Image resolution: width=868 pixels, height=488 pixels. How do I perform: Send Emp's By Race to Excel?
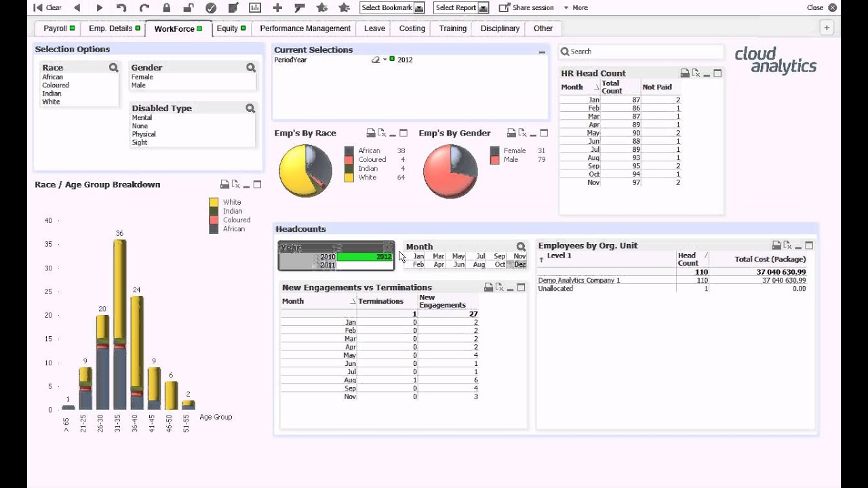point(382,133)
